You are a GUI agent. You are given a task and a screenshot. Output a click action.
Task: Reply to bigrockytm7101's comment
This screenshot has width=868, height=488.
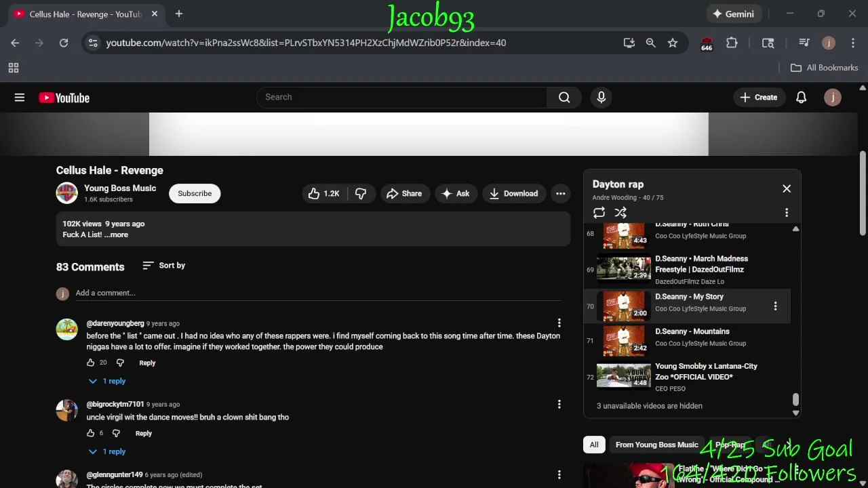tap(143, 433)
